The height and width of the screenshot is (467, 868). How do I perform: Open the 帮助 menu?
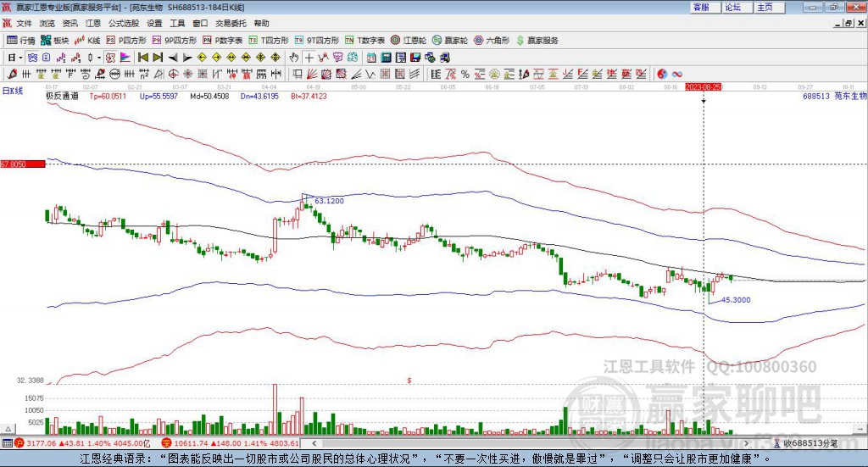(261, 23)
